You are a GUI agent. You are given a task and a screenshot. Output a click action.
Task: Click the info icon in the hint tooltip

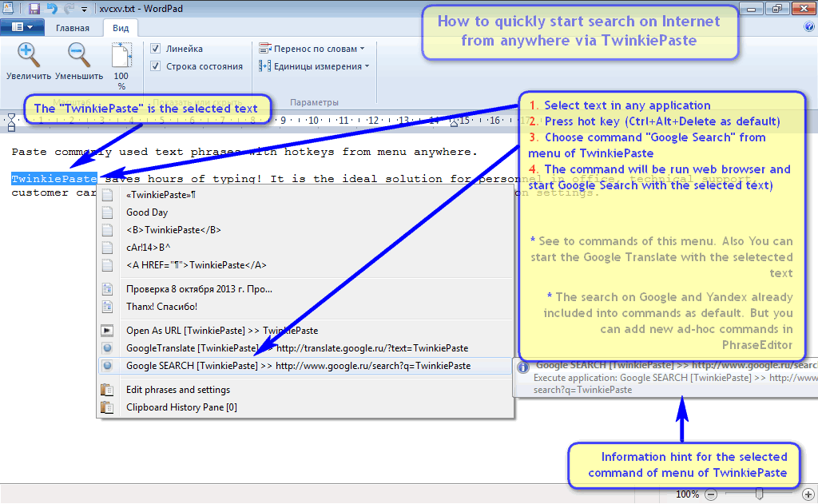pos(522,367)
